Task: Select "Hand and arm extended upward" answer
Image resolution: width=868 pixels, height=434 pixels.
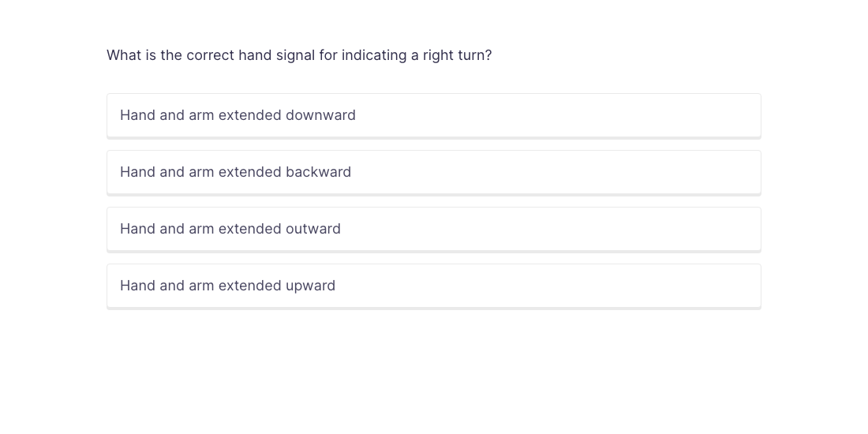Action: pos(433,286)
